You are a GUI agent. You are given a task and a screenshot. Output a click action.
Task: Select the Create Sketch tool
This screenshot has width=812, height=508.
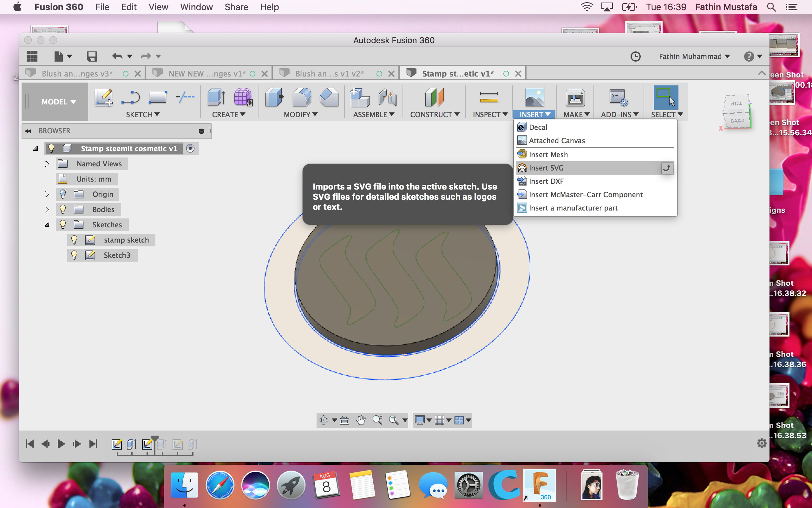click(103, 97)
